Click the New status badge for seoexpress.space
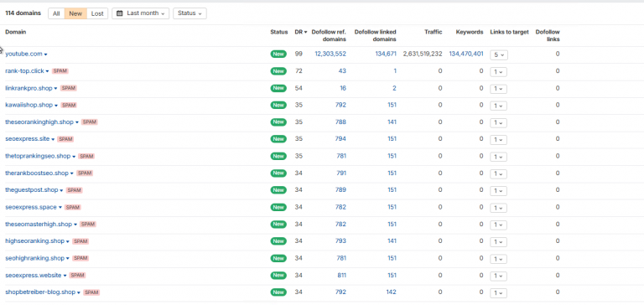Image resolution: width=644 pixels, height=305 pixels. click(278, 207)
